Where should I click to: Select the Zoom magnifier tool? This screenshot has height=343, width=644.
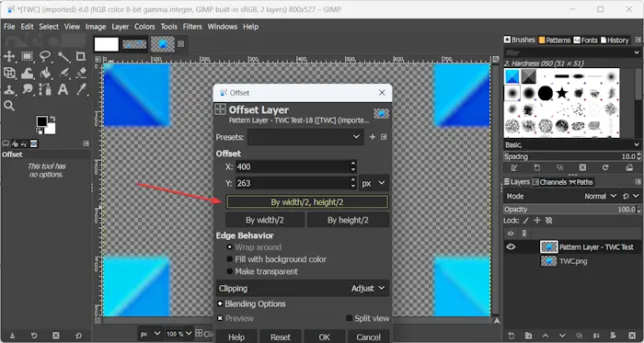(x=9, y=106)
